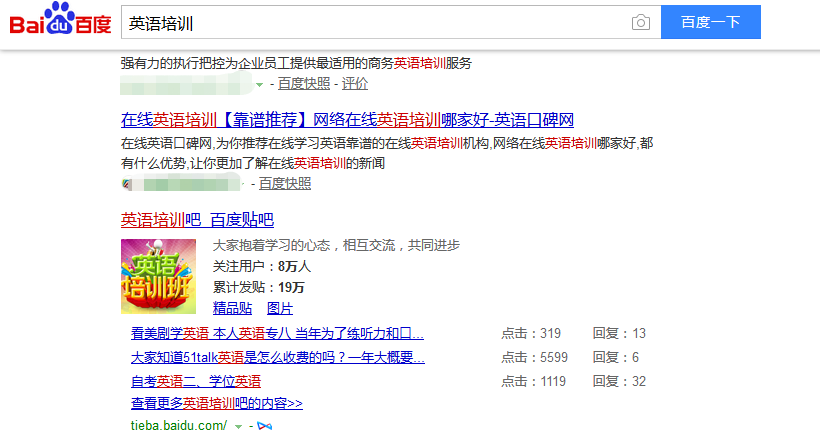Open the 评价 link
820x435 pixels.
[x=355, y=84]
